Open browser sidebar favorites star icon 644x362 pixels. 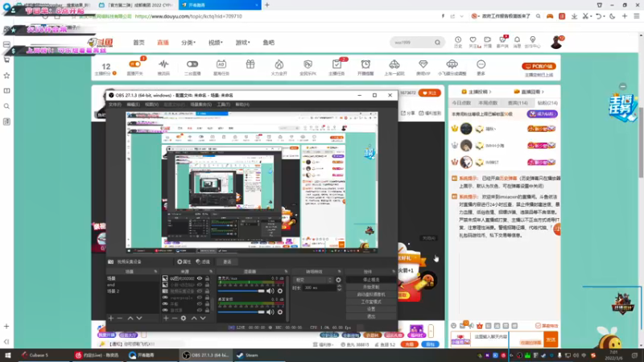6,76
